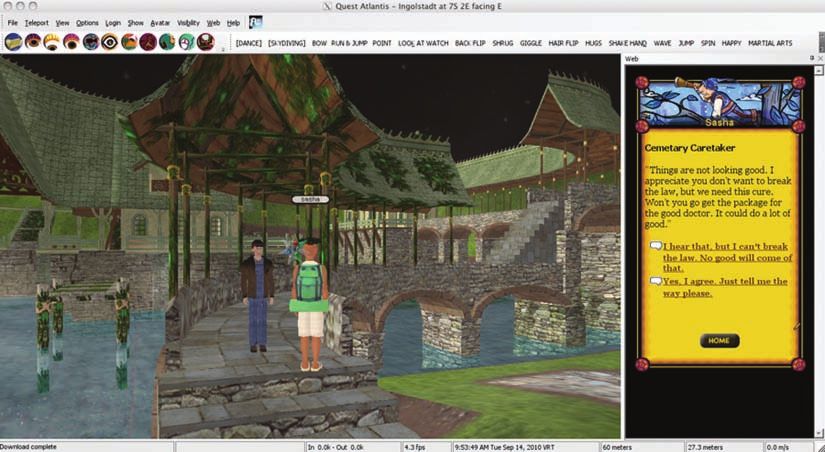The image size is (825, 452).
Task: Click the green silhouette profile icon
Action: tap(167, 42)
